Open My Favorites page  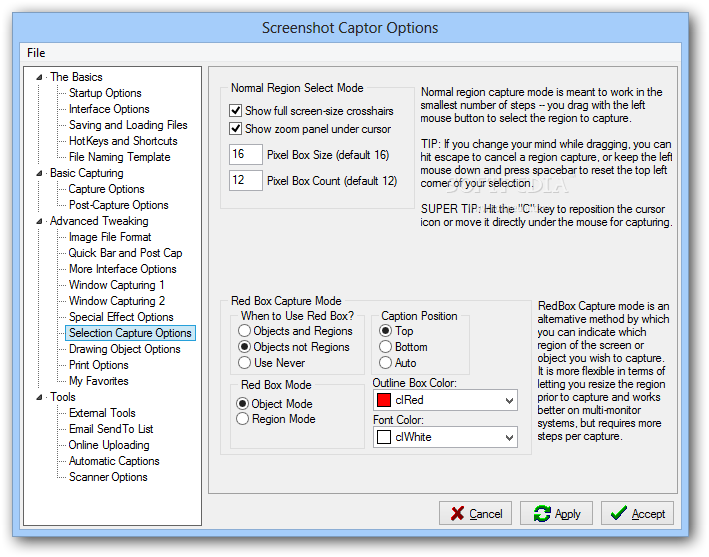[99, 381]
